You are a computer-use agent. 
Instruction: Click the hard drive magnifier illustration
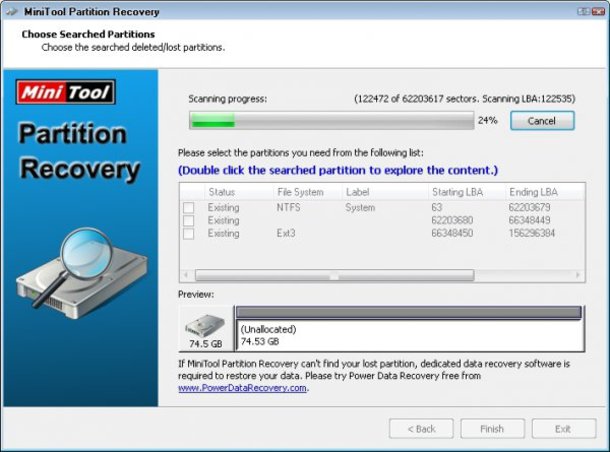tap(80, 274)
